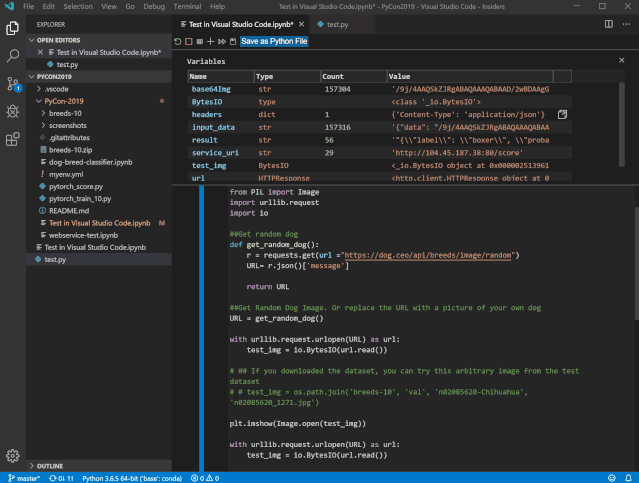Open the Search view in activity bar

point(12,56)
